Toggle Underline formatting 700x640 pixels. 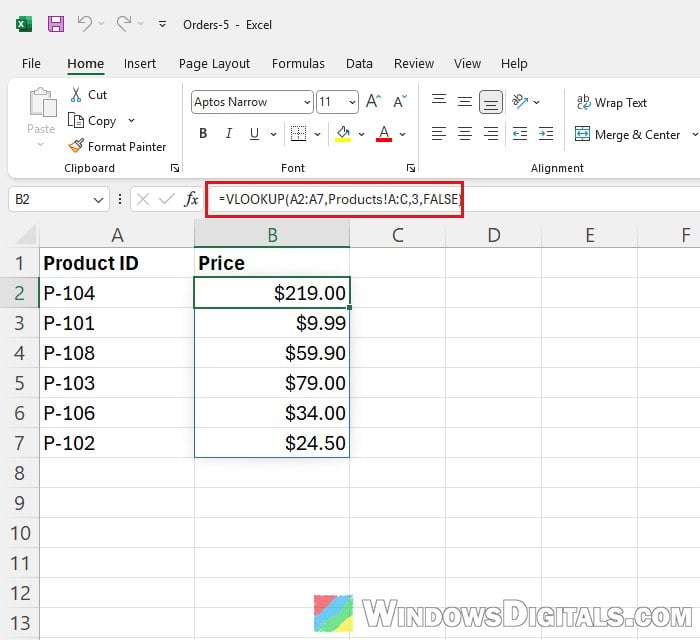tap(254, 133)
